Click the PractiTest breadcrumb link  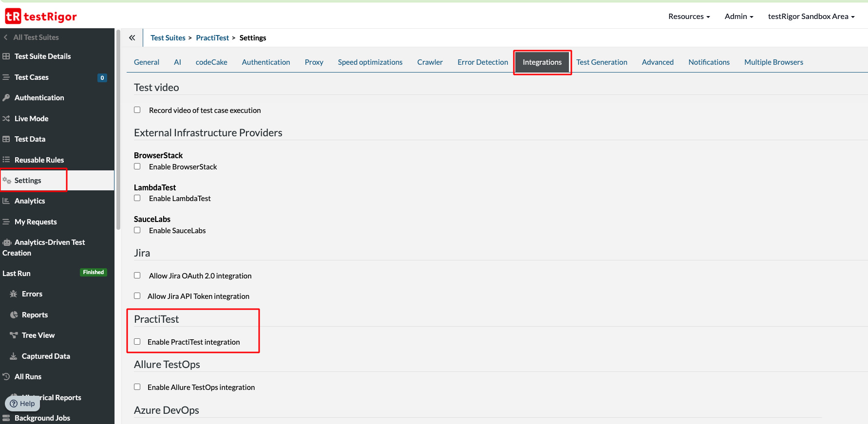click(x=212, y=38)
